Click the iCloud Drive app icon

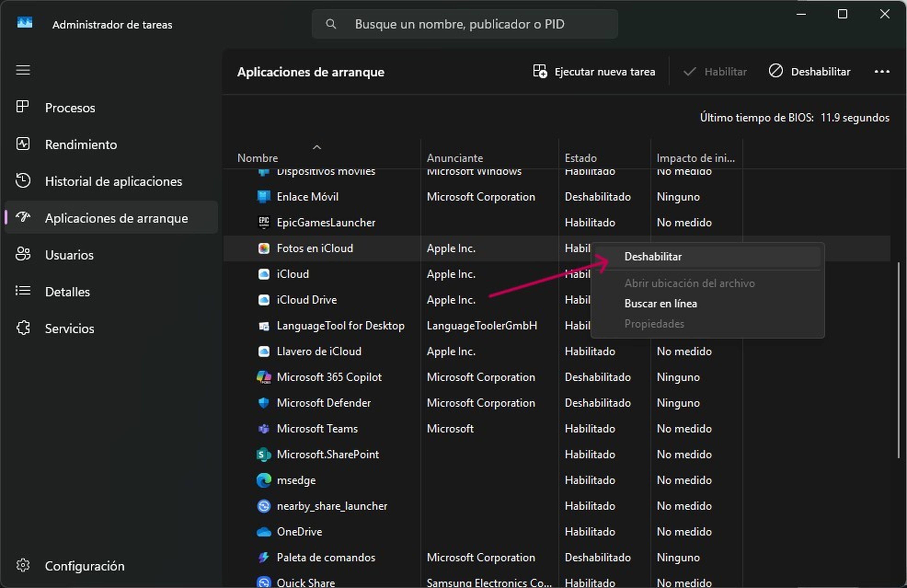(x=264, y=300)
